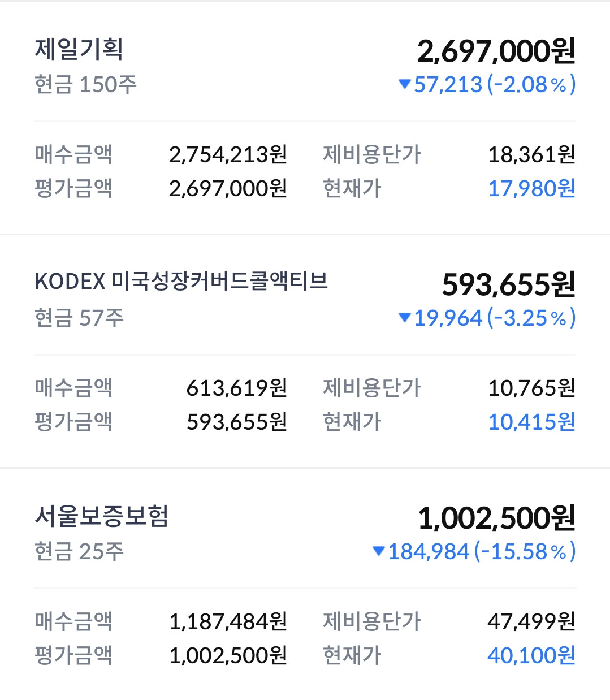This screenshot has height=700, width=610.
Task: Tap the 현금 57주 quantity label
Action: click(79, 318)
